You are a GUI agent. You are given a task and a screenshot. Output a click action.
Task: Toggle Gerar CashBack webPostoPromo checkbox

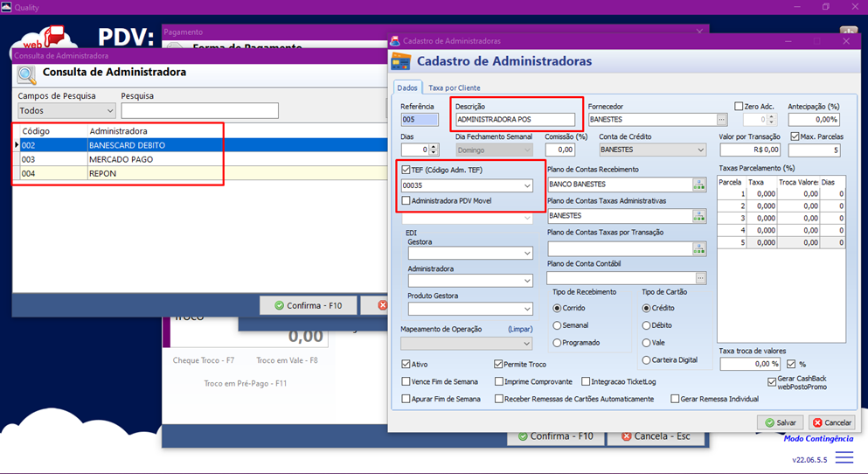[x=772, y=382]
